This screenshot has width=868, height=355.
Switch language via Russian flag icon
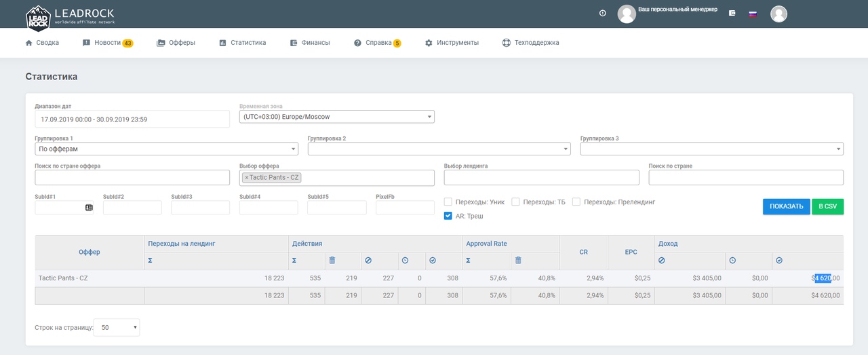pos(753,13)
